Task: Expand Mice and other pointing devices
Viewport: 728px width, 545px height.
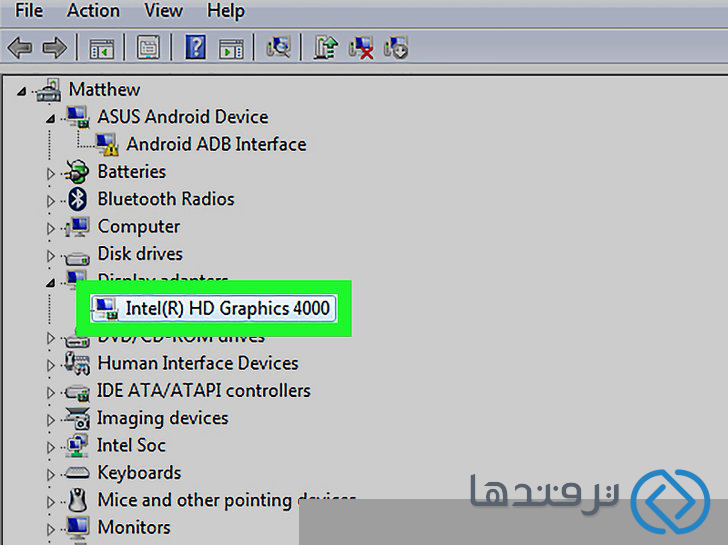Action: [x=51, y=502]
